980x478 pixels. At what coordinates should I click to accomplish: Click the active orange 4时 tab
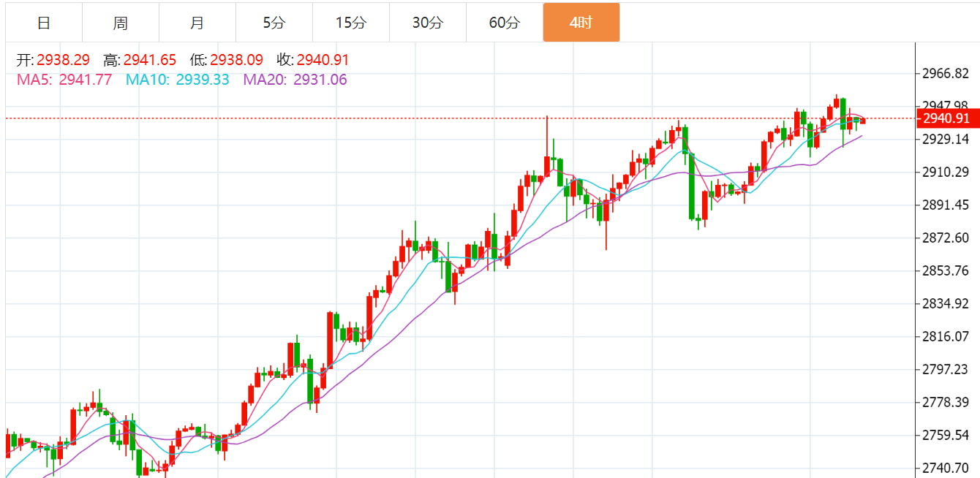point(581,23)
